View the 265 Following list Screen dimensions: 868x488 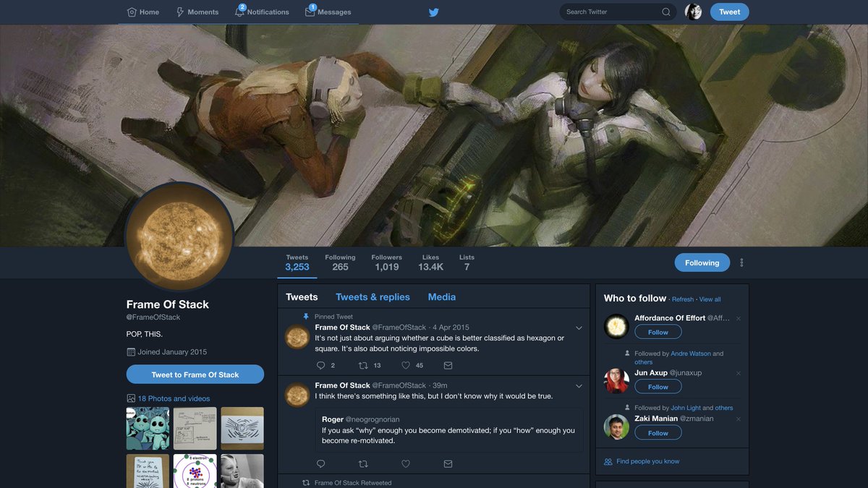pyautogui.click(x=340, y=263)
